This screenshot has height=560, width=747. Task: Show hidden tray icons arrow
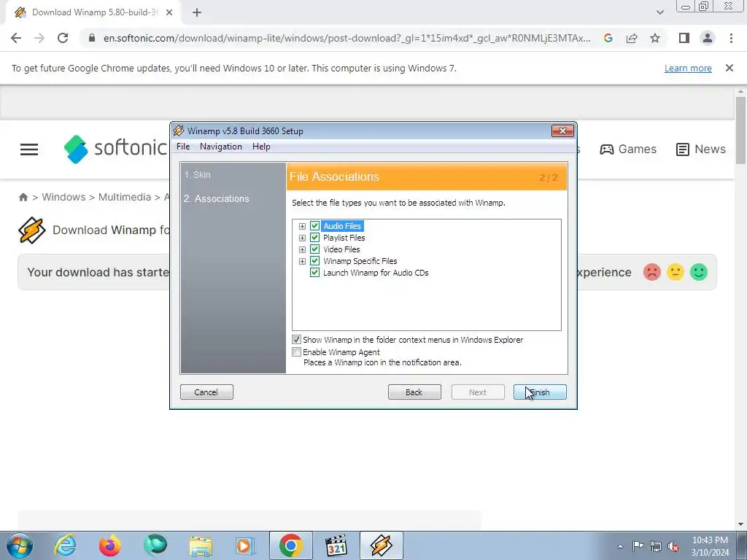point(620,546)
